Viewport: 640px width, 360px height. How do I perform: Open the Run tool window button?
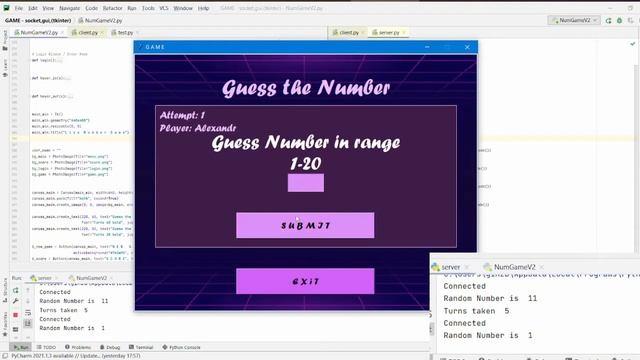(21, 347)
